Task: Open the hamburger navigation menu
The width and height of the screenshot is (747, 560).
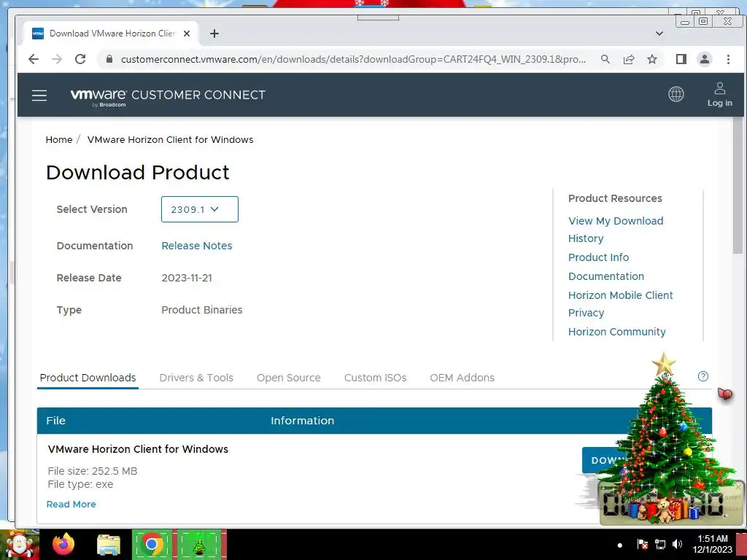Action: pos(39,96)
